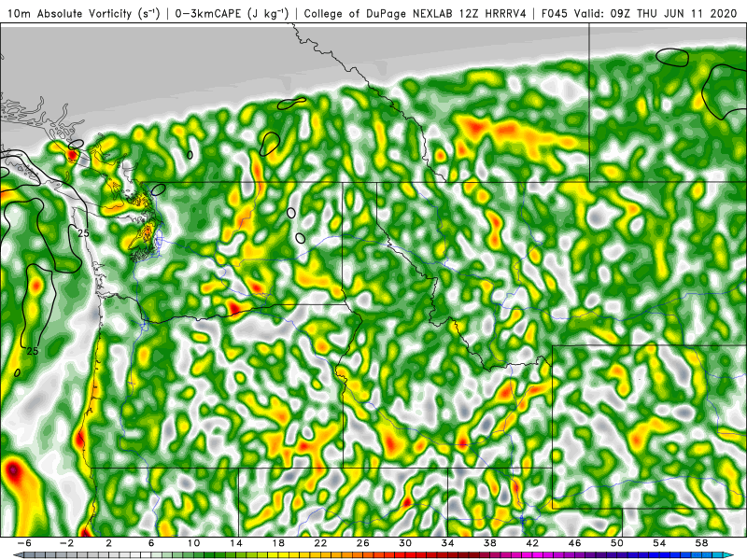Click the "2" color scale label
The image size is (747, 560).
(x=108, y=543)
